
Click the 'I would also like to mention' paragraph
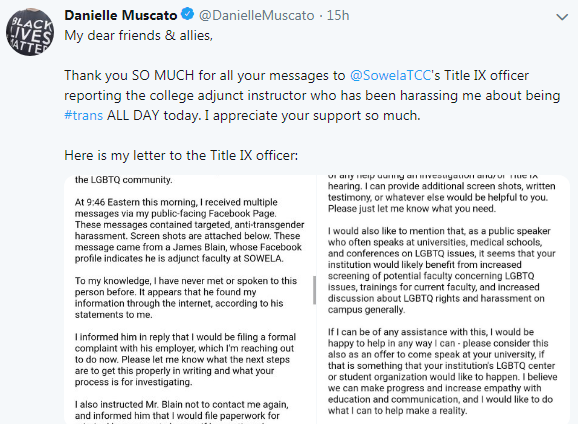(441, 270)
